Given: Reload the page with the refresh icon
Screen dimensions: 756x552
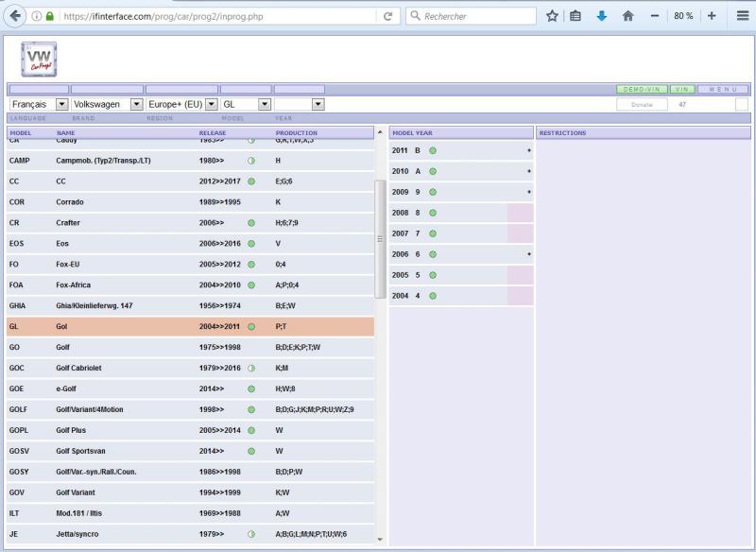Looking at the screenshot, I should click(387, 16).
